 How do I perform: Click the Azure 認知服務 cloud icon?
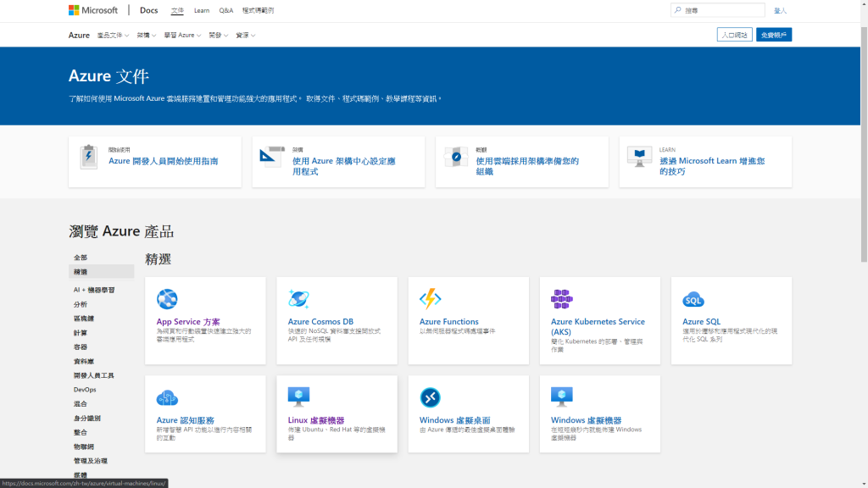pos(167,397)
